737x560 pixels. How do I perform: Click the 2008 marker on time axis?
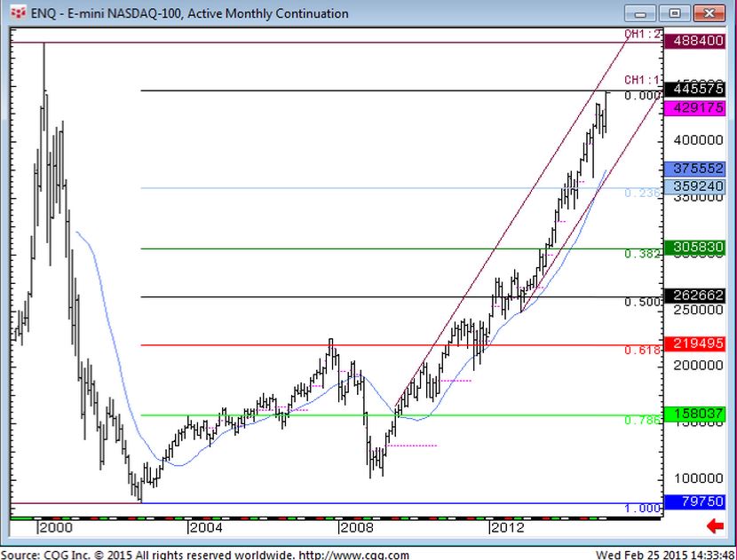click(354, 528)
